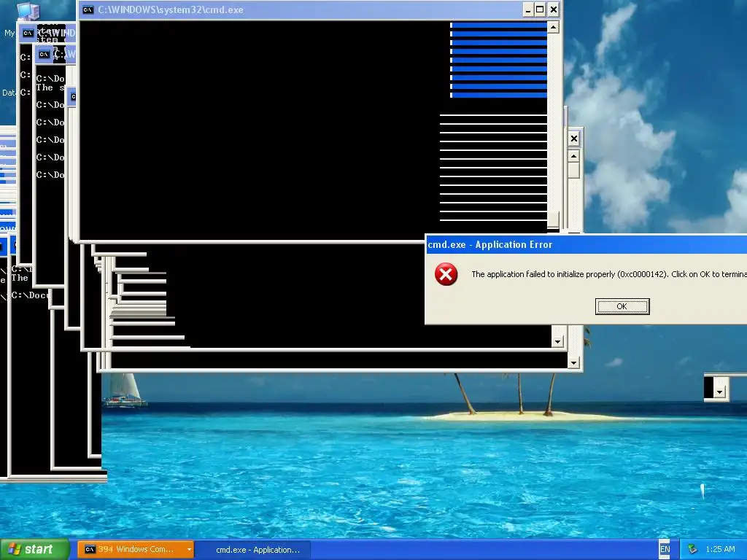This screenshot has height=560, width=747.
Task: Click the EN language bar indicator
Action: coord(665,549)
